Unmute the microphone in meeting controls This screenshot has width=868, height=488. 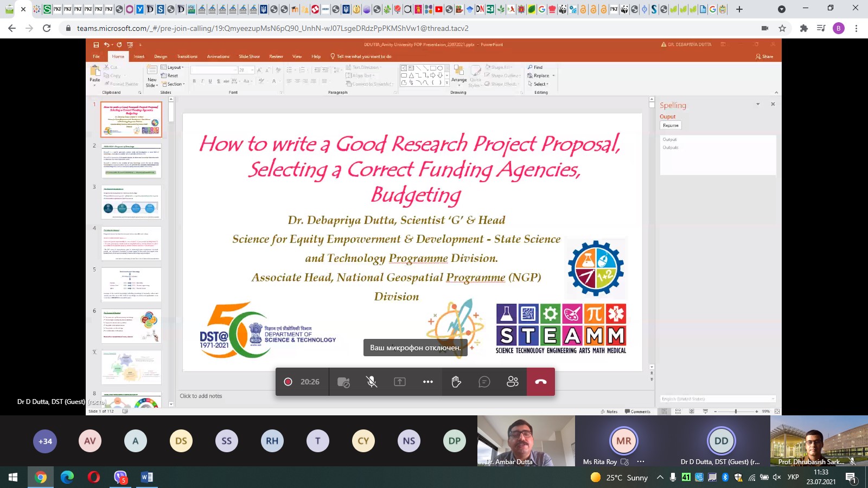pos(372,382)
